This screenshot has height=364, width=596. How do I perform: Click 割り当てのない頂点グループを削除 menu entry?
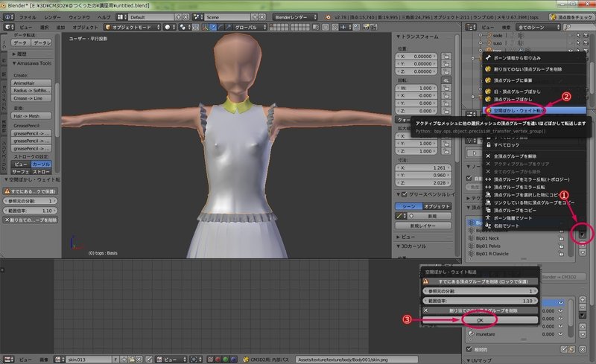pyautogui.click(x=534, y=69)
